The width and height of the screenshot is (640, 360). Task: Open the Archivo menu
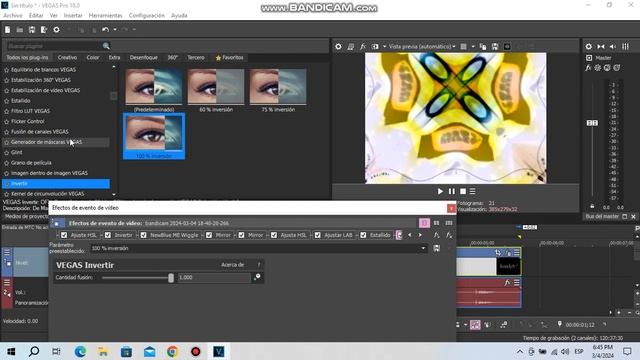point(13,16)
